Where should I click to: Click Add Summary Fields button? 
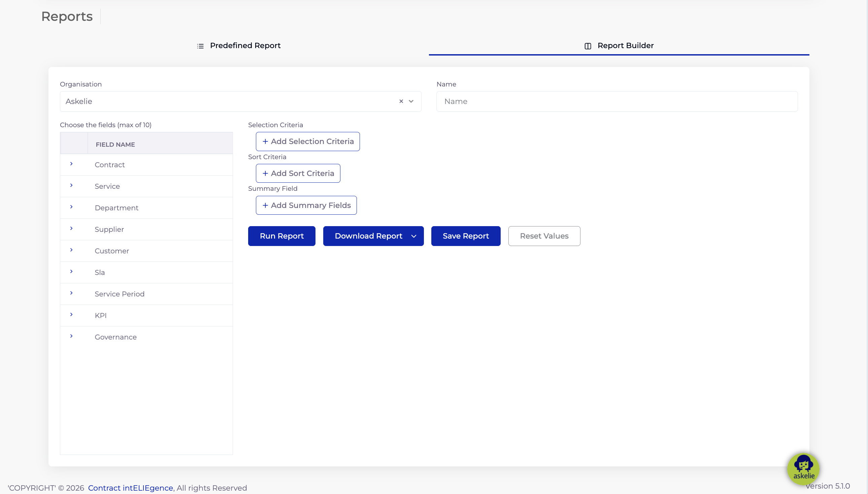pyautogui.click(x=306, y=205)
